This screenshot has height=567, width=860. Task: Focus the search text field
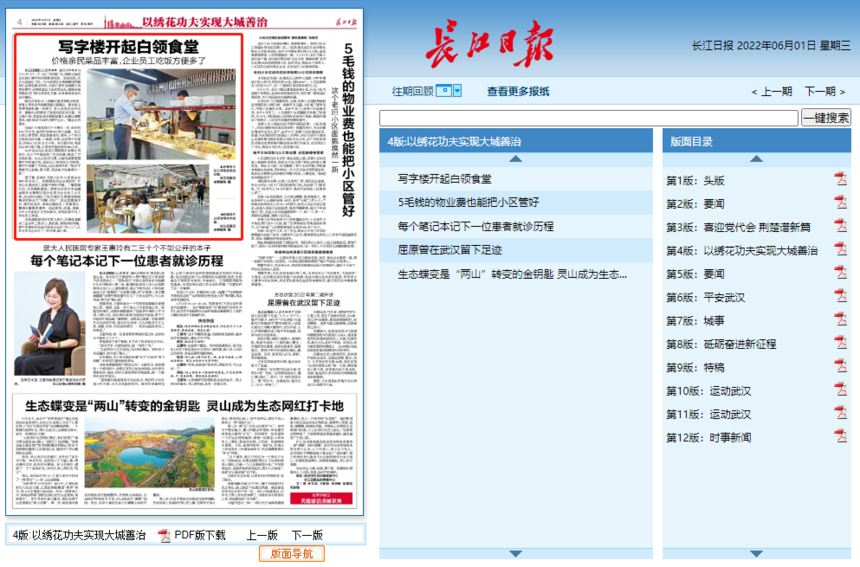point(589,117)
